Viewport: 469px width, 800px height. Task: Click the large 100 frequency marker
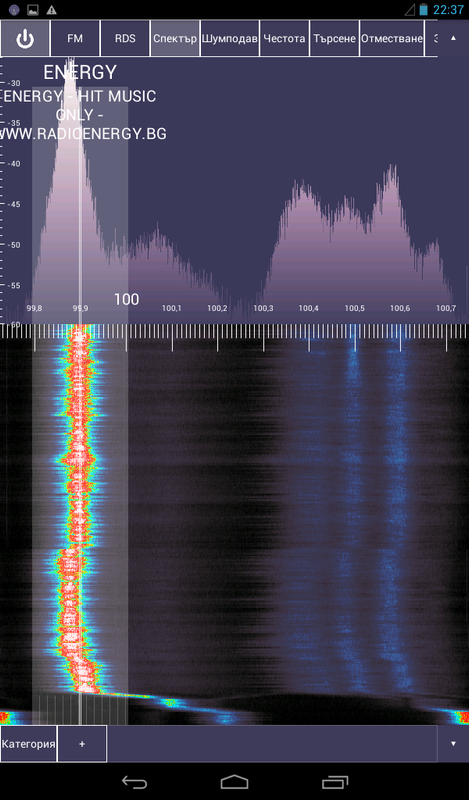126,299
